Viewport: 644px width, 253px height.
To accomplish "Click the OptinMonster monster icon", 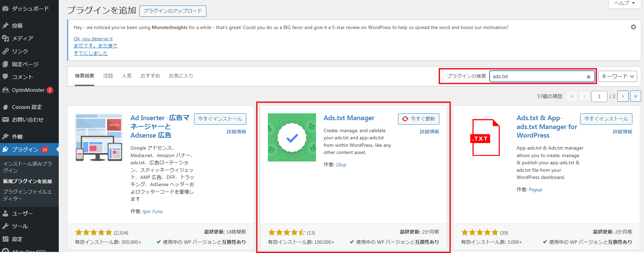I will coord(5,90).
